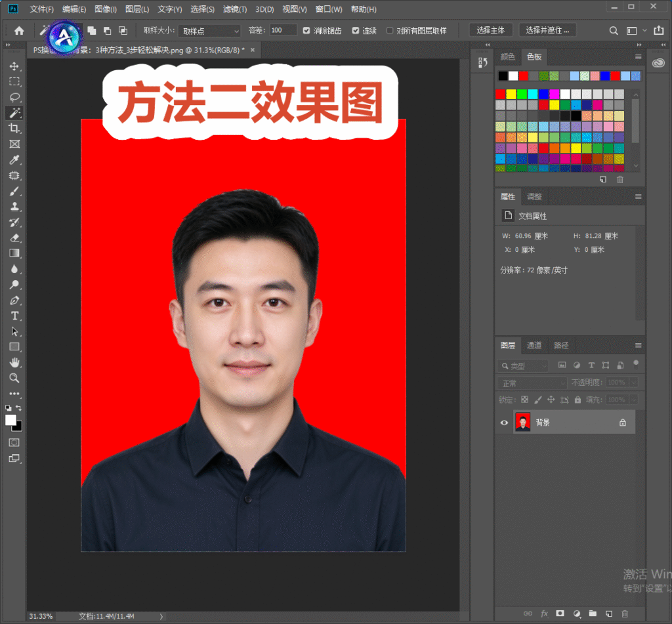Switch to the 颜色 color tab
Screen dimensions: 672x624
tap(507, 56)
